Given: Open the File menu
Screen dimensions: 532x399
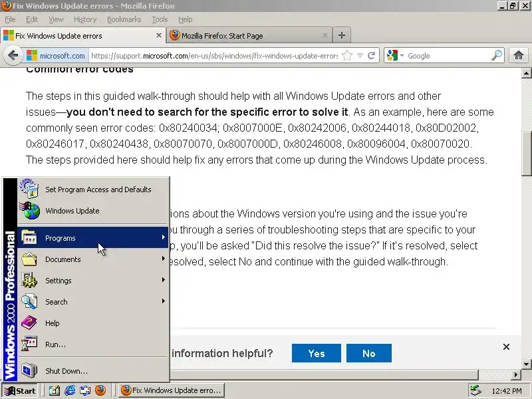Looking at the screenshot, I should tap(10, 19).
